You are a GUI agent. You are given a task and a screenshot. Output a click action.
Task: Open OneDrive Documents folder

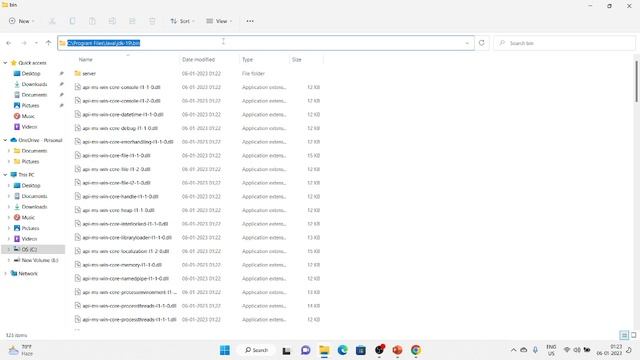point(34,151)
